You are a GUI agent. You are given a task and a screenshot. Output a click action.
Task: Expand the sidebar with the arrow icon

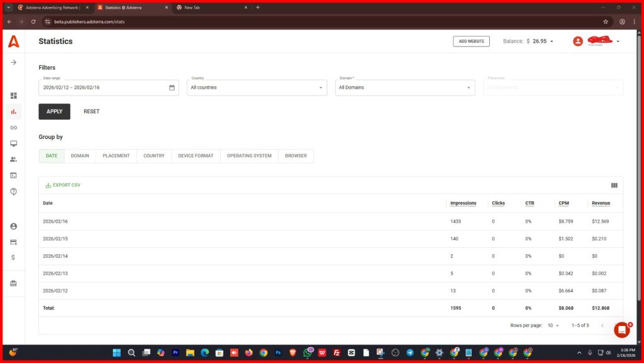pyautogui.click(x=13, y=62)
